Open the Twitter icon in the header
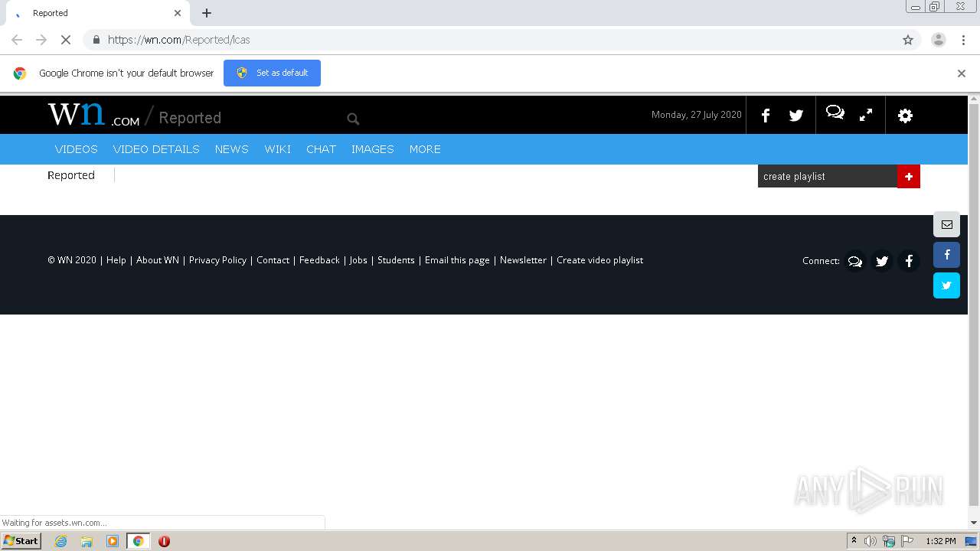 tap(796, 116)
